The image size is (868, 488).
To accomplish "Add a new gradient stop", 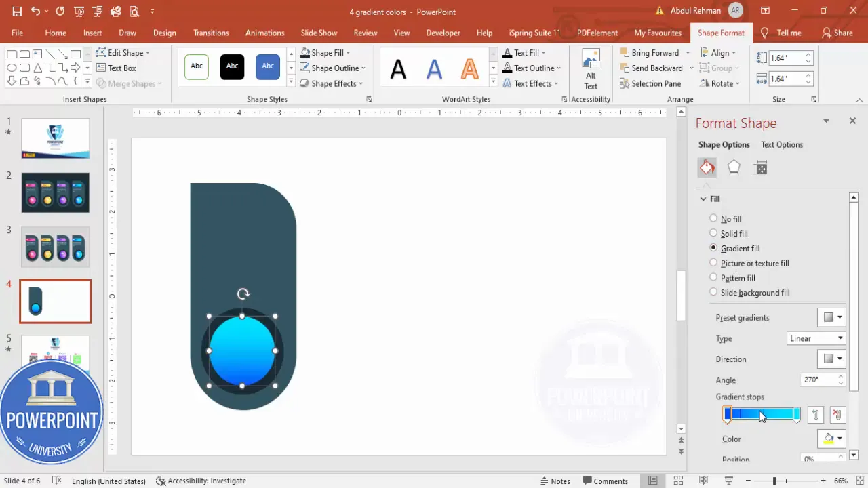I will 815,414.
